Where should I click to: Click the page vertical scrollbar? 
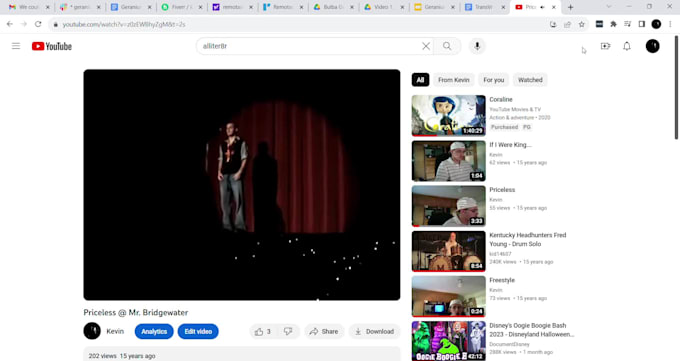[676, 87]
